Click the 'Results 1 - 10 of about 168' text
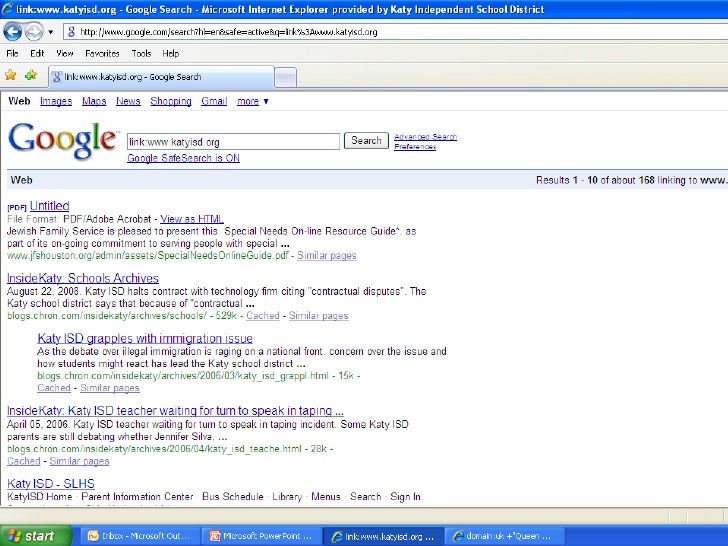The width and height of the screenshot is (728, 546). coord(595,180)
